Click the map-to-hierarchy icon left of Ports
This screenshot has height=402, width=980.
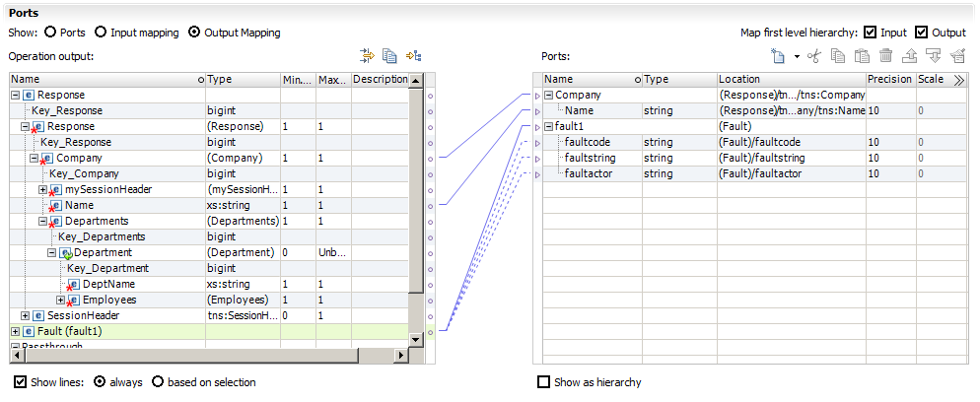coord(414,57)
